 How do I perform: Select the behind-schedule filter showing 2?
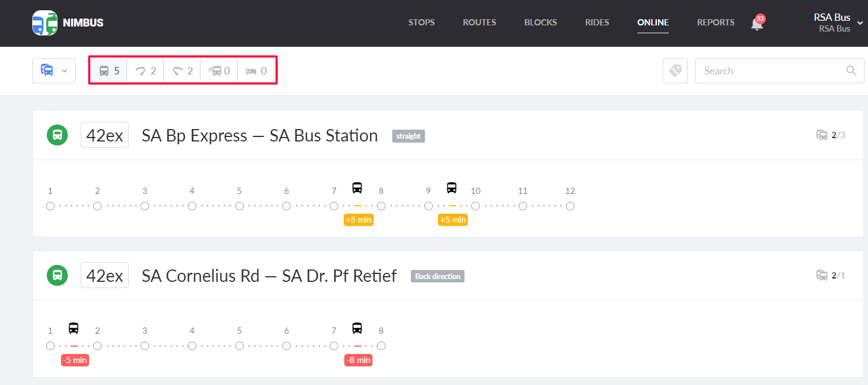(182, 70)
